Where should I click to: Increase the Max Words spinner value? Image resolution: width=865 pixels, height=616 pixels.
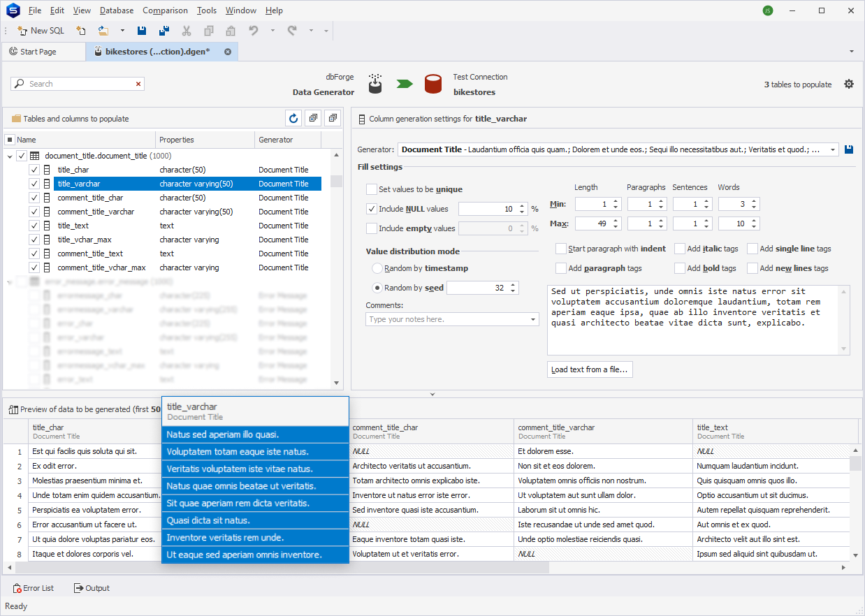point(754,221)
